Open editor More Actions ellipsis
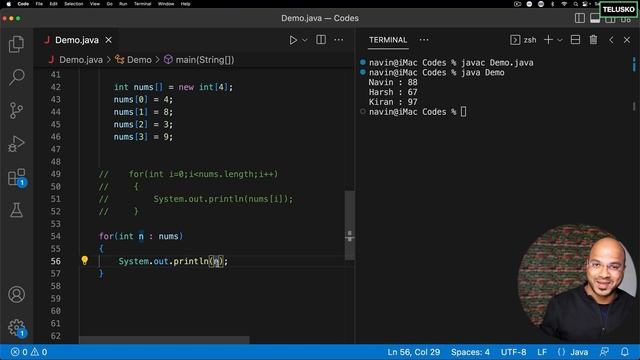Image resolution: width=640 pixels, height=360 pixels. tap(339, 40)
